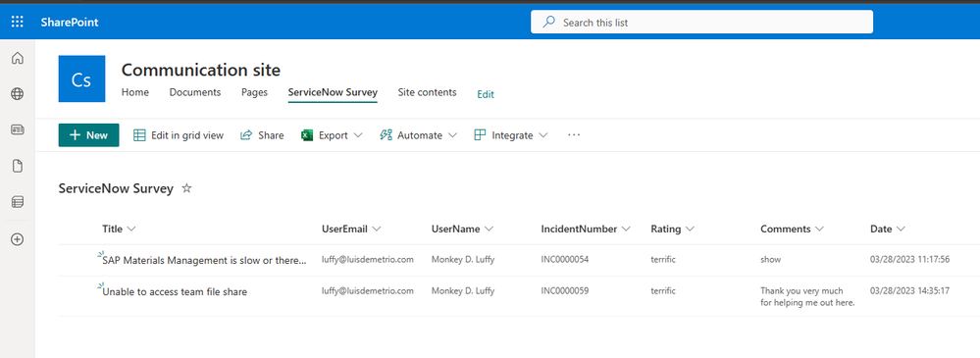
Task: Click the comment reading show
Action: pos(771,259)
